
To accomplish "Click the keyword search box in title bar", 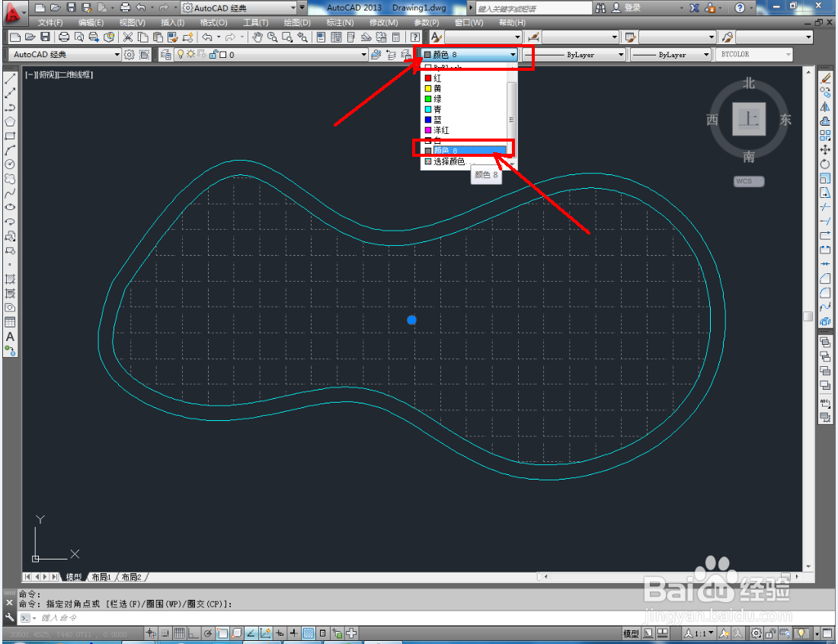I will coord(533,8).
